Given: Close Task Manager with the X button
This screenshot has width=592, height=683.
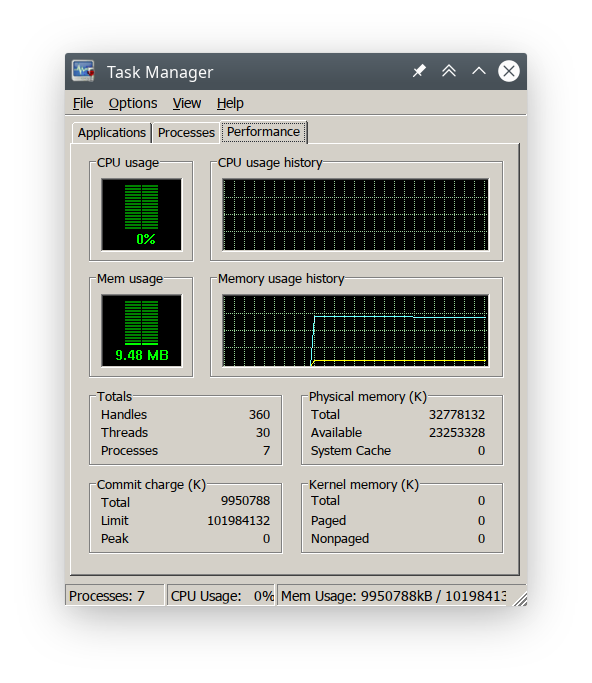Looking at the screenshot, I should 509,71.
